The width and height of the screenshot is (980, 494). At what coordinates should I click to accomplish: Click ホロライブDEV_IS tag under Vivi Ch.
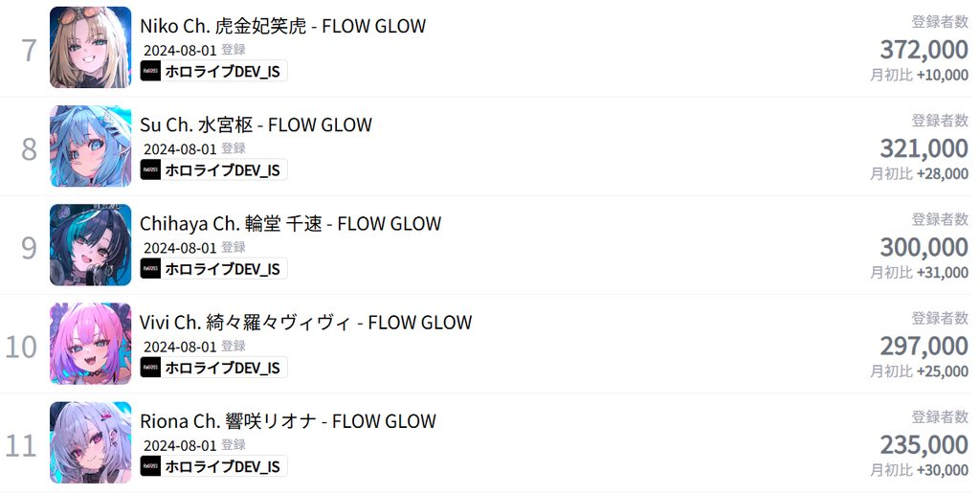click(213, 368)
